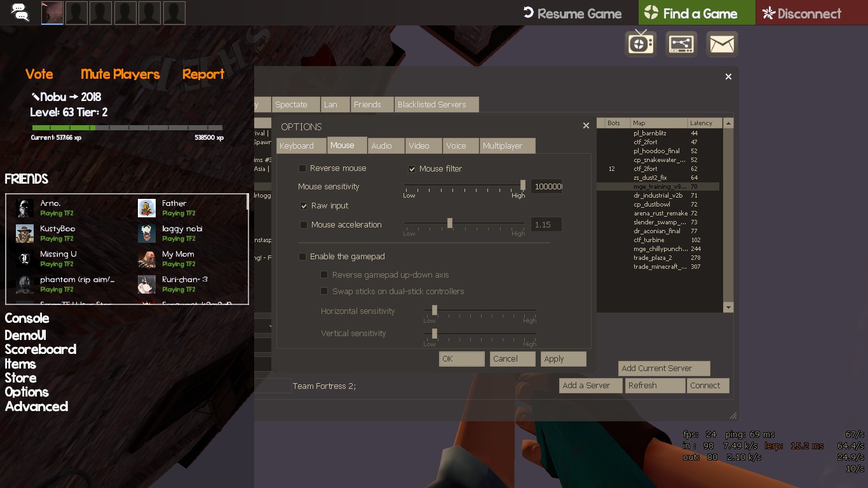Uncheck the Mouse filter checkbox
868x488 pixels.
click(412, 169)
